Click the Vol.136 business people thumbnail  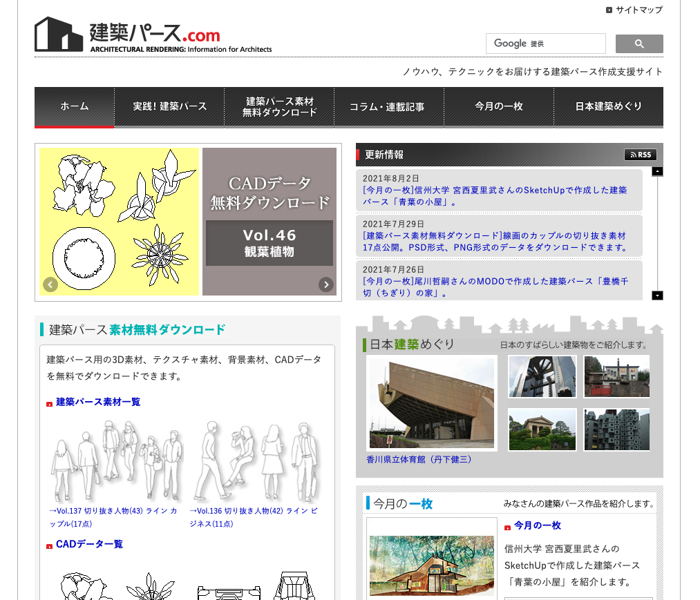click(x=257, y=461)
